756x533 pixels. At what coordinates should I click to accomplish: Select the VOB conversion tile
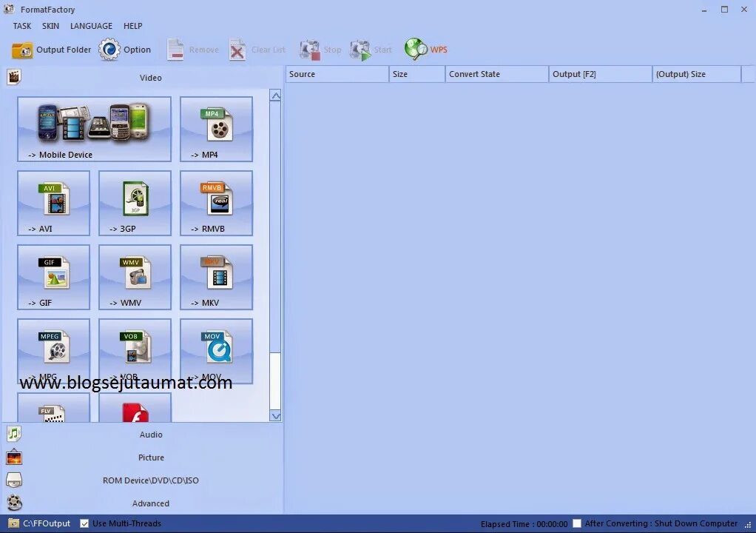click(135, 351)
